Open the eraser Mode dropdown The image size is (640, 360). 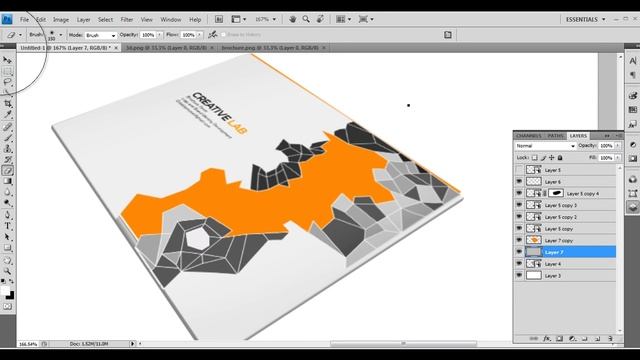pos(101,35)
